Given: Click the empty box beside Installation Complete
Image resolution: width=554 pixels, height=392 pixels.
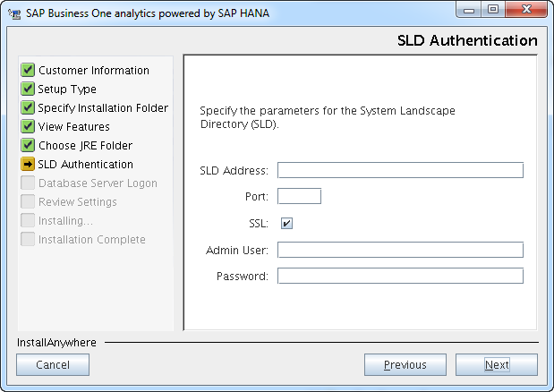Looking at the screenshot, I should [x=28, y=239].
